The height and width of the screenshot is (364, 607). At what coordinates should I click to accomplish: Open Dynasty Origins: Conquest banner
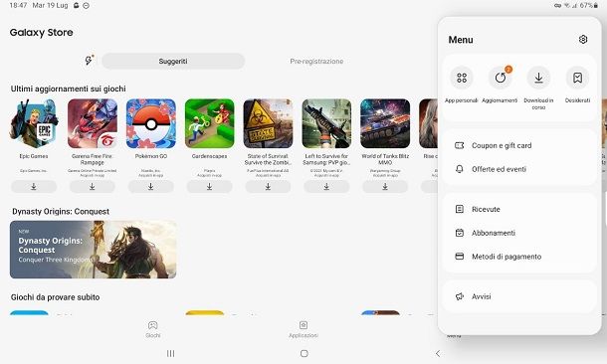coord(93,250)
